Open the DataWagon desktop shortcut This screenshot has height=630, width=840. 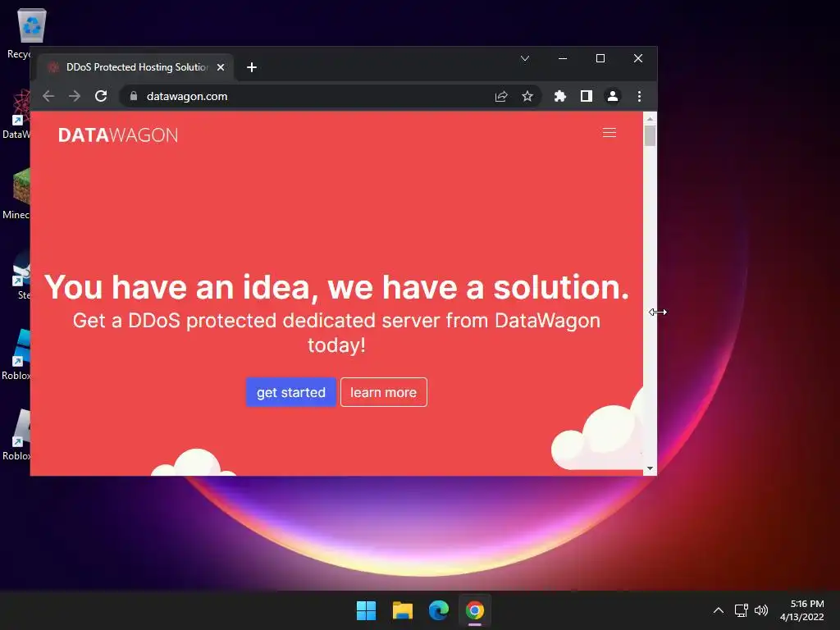[16, 114]
